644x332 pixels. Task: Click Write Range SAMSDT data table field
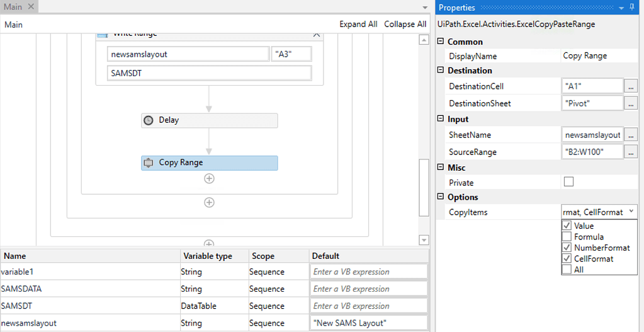(x=209, y=73)
